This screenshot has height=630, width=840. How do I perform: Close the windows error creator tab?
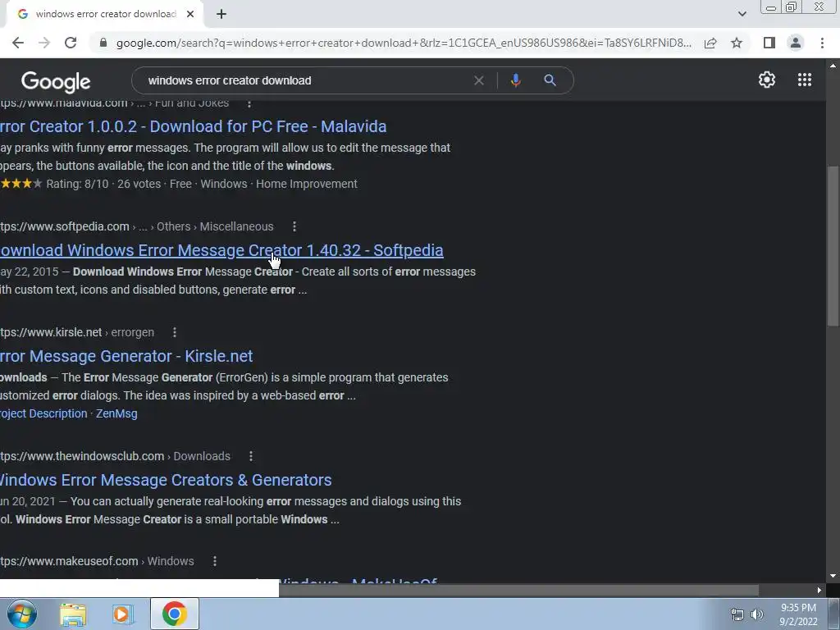click(190, 14)
